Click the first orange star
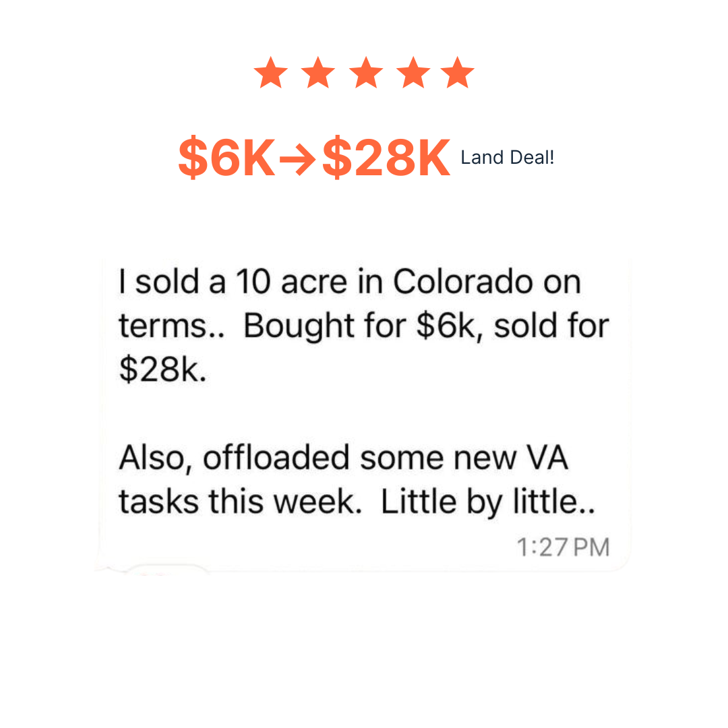 [271, 73]
